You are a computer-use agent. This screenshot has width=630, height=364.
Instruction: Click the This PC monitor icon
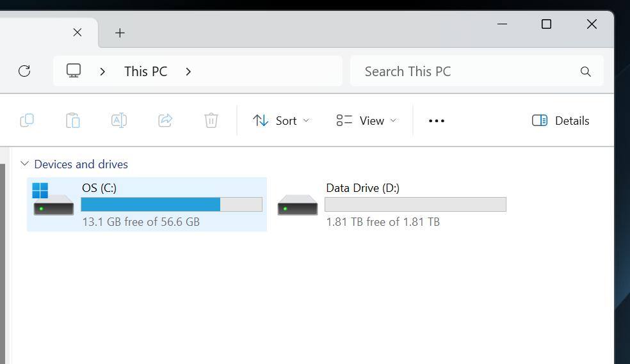pyautogui.click(x=74, y=71)
